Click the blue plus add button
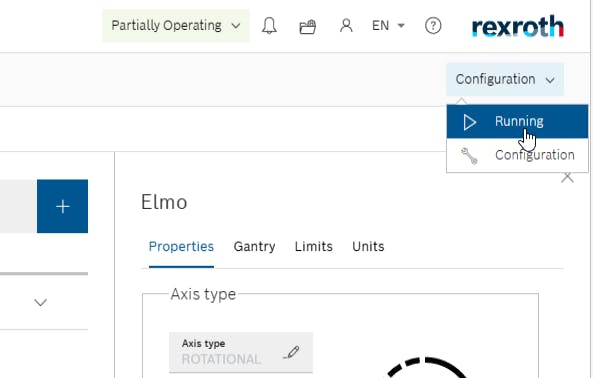The height and width of the screenshot is (378, 593). (x=62, y=206)
